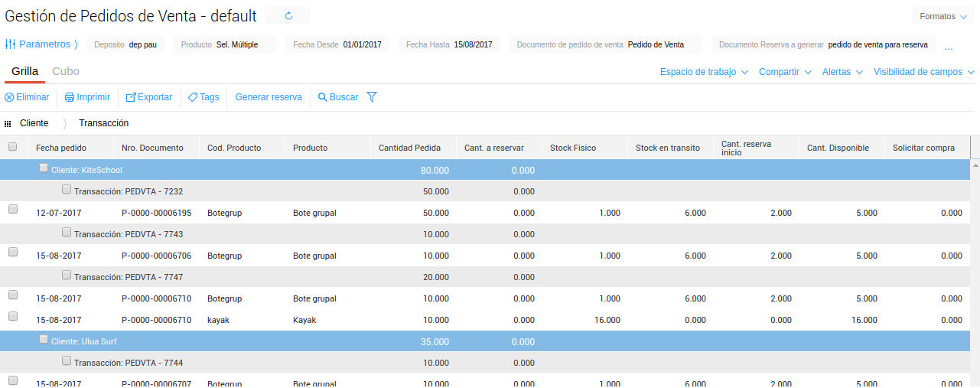Click the Exportar export icon

tap(131, 97)
